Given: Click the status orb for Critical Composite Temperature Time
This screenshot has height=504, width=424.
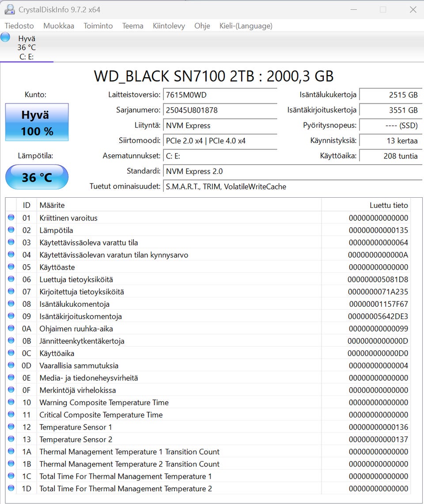Looking at the screenshot, I should 11,414.
